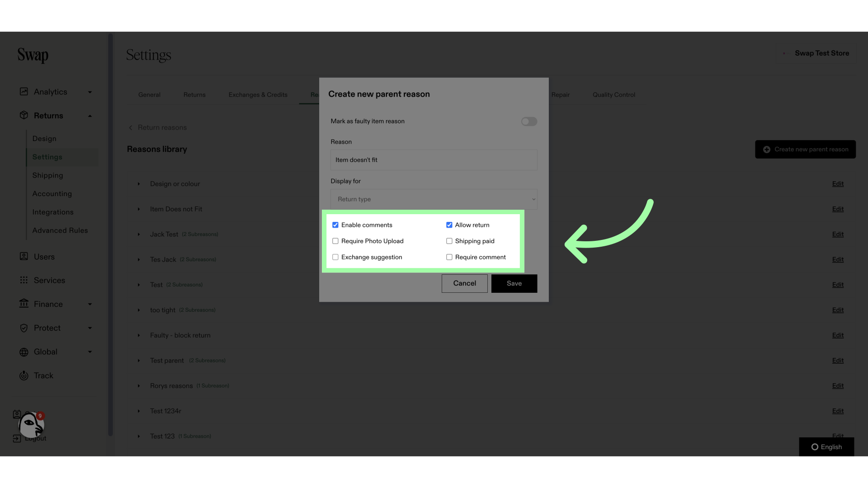Click Edit link for Rorys reasons
This screenshot has width=868, height=488.
[x=838, y=386]
